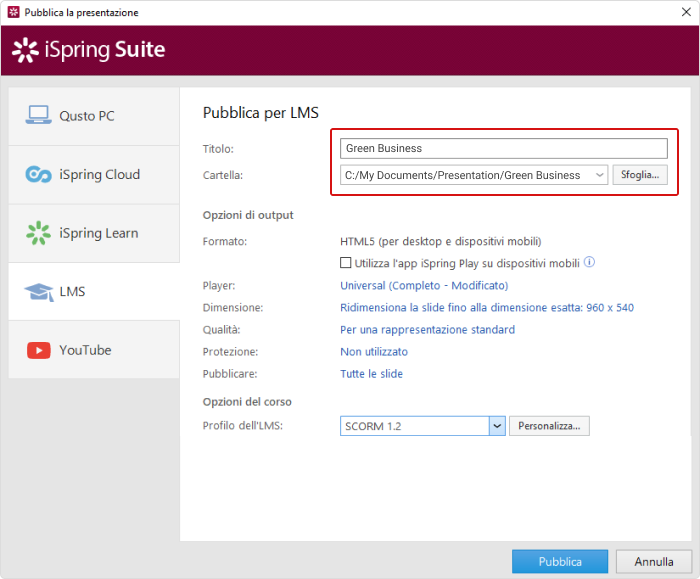This screenshot has width=700, height=579.
Task: Open the Non utilizzato protection link
Action: point(374,352)
